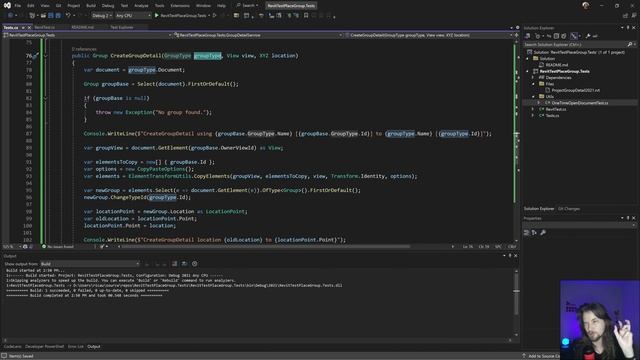Viewport: 640px width, 360px height.
Task: Select Tests.cs in Solution Explorer tree
Action: click(552, 116)
